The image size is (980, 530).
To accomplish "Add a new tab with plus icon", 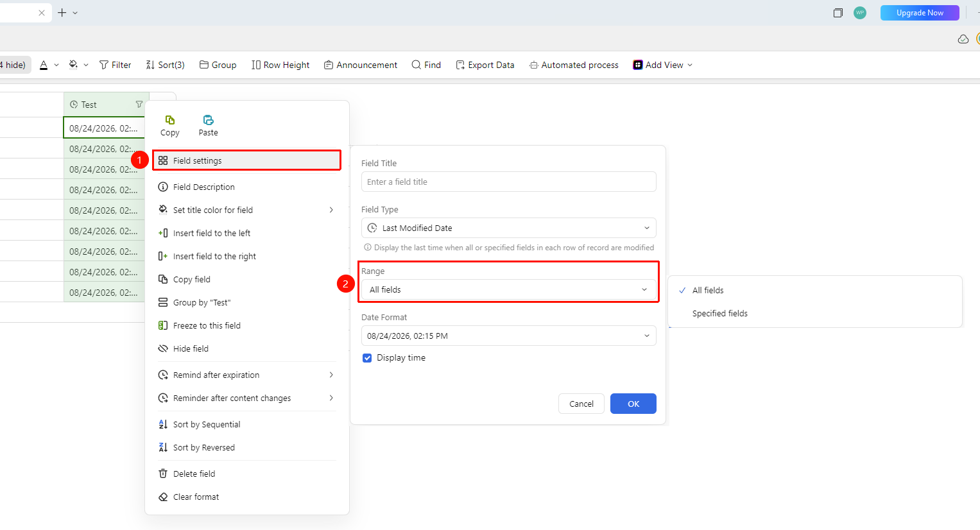I will 62,13.
